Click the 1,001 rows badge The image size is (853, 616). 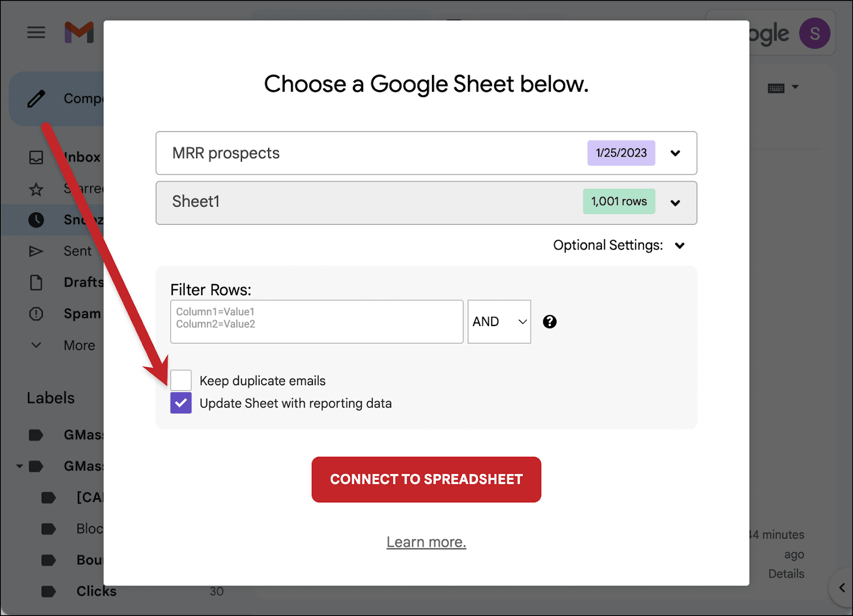pyautogui.click(x=619, y=201)
